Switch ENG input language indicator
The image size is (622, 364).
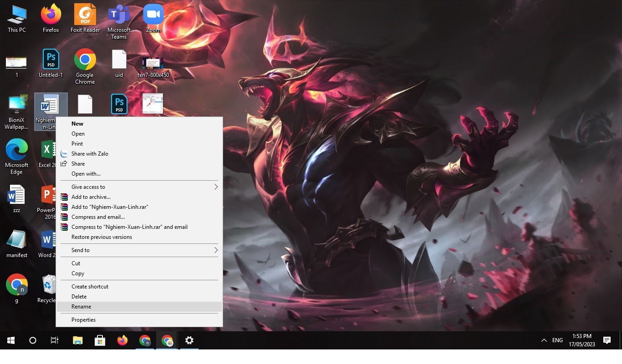[x=557, y=340]
